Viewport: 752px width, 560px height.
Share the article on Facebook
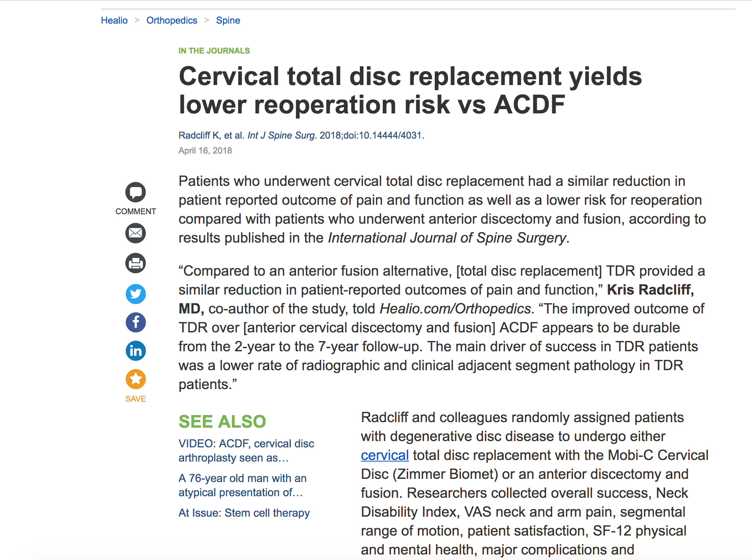click(136, 322)
